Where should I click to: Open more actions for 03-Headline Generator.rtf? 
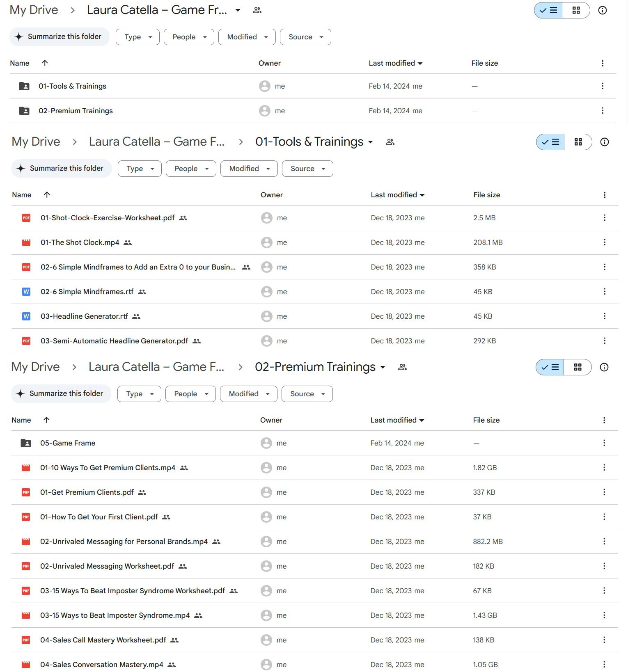[604, 316]
